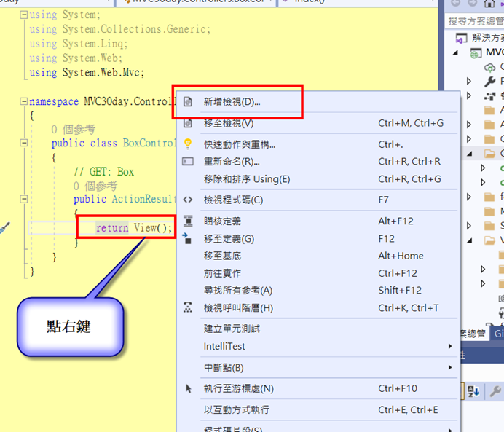Choose 重新命名(R)... in context menu
Image resolution: width=504 pixels, height=432 pixels.
point(318,161)
